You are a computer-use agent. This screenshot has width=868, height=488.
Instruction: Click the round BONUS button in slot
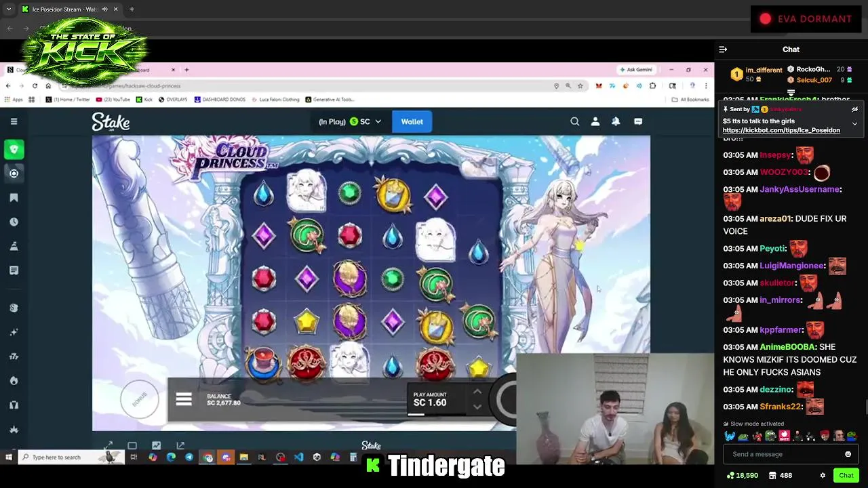pyautogui.click(x=140, y=400)
